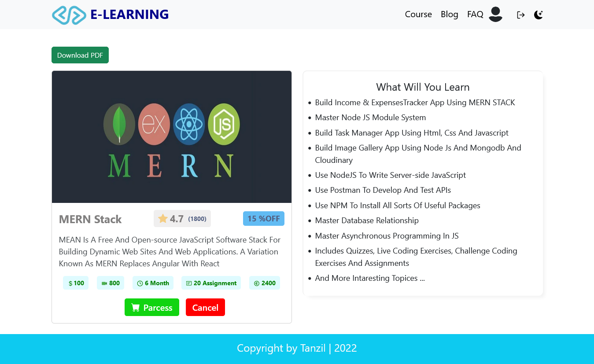
Task: Download the course PDF
Action: [x=80, y=55]
